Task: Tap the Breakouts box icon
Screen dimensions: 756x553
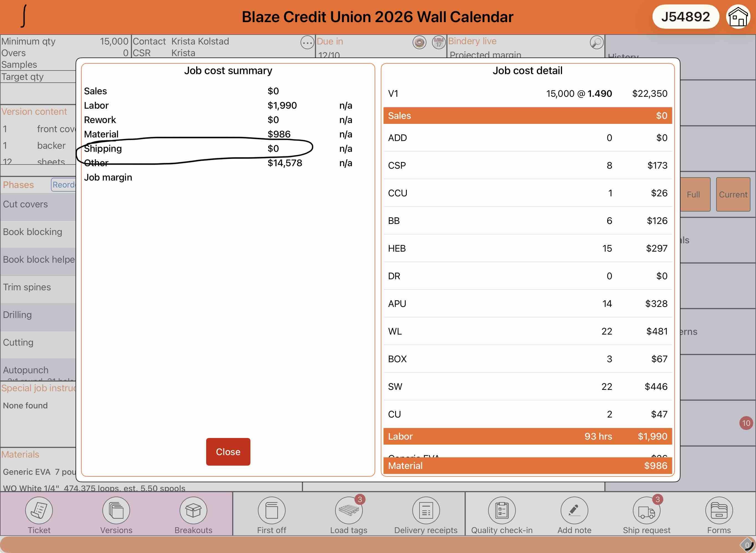Action: (193, 510)
